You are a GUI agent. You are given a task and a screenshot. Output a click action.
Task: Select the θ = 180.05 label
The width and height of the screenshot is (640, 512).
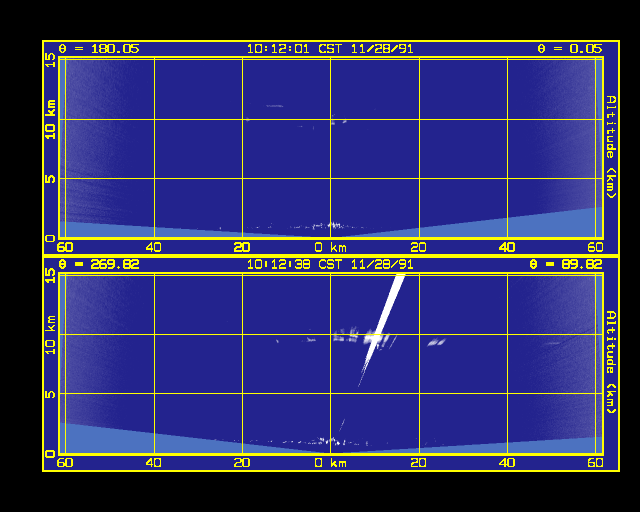click(99, 49)
